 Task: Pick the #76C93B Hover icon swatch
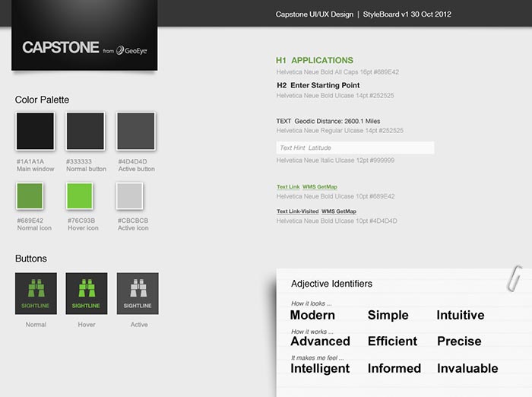[x=80, y=196]
